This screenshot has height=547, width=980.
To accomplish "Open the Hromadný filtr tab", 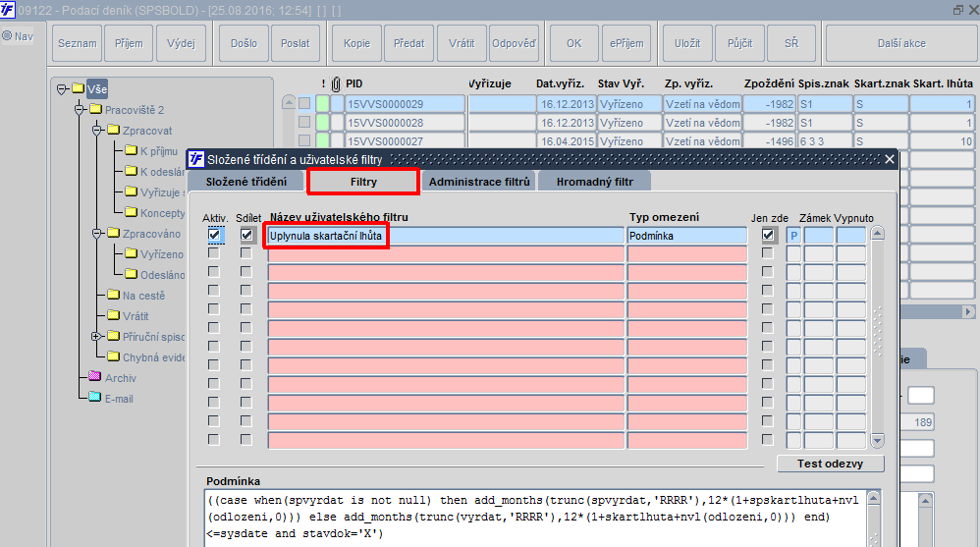I will tap(594, 182).
